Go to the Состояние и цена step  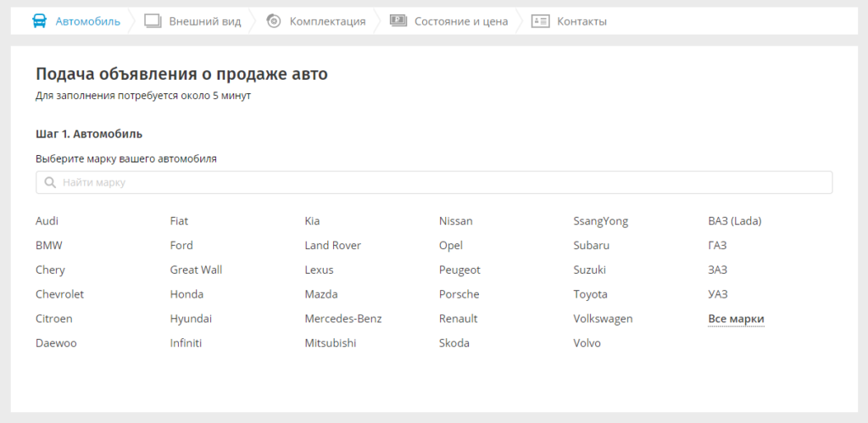point(461,21)
